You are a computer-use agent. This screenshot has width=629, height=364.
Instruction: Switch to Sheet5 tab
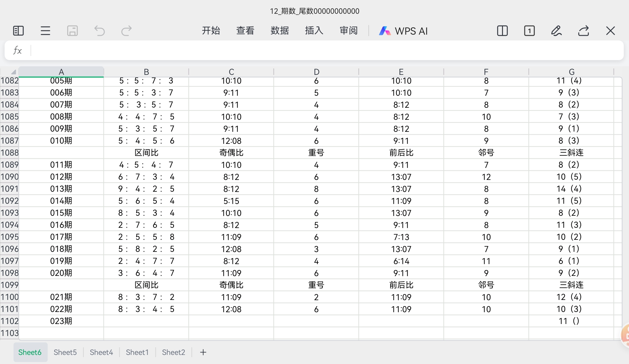tap(65, 352)
